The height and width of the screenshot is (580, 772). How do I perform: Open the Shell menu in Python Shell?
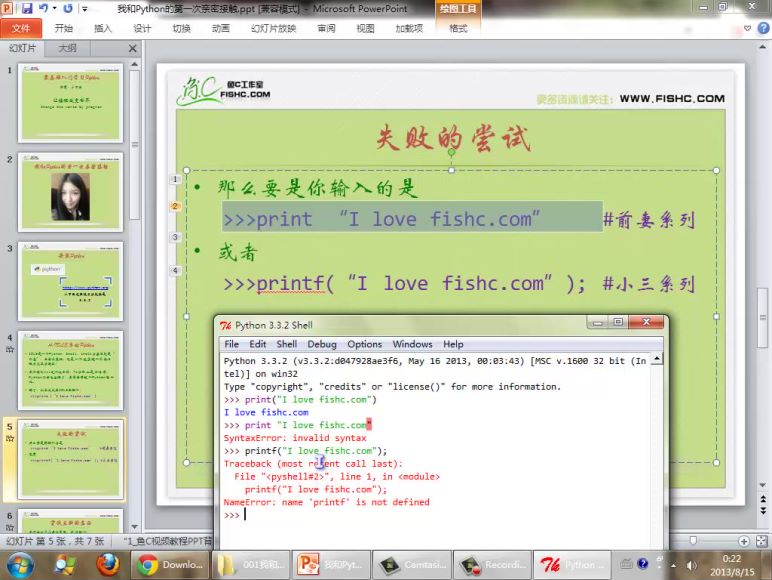point(287,344)
